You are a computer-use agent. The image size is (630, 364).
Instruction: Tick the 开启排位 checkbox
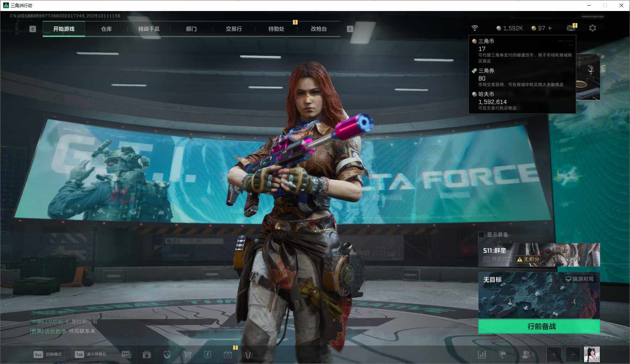(486, 259)
